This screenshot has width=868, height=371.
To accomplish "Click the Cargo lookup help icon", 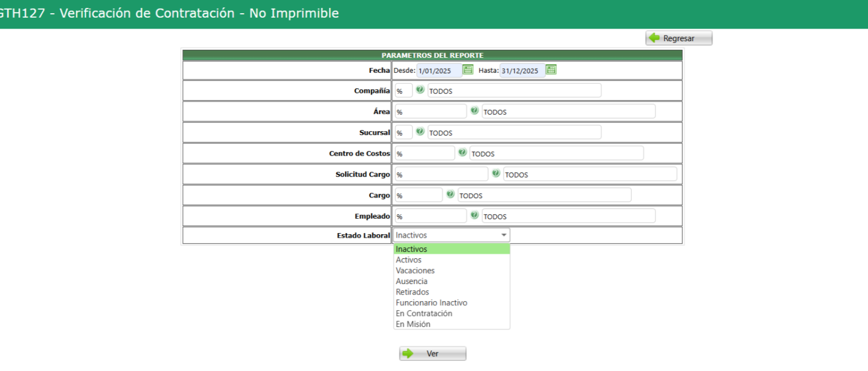I will tap(450, 195).
